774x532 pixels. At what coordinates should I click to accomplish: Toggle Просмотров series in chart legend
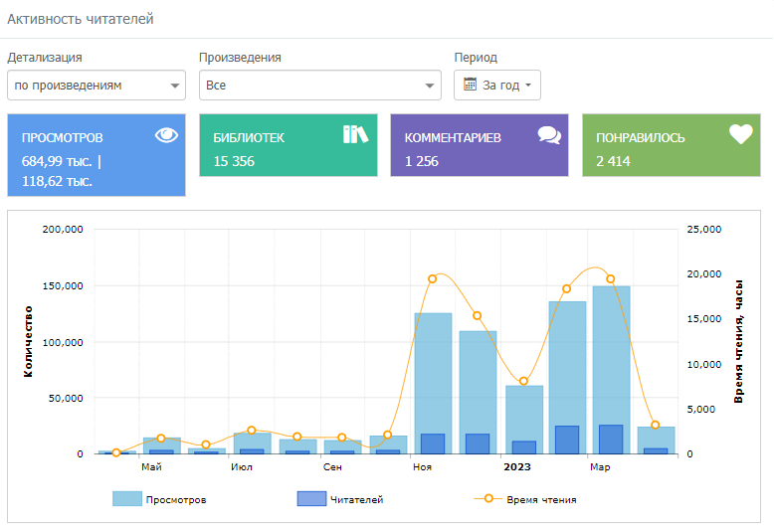tap(159, 499)
